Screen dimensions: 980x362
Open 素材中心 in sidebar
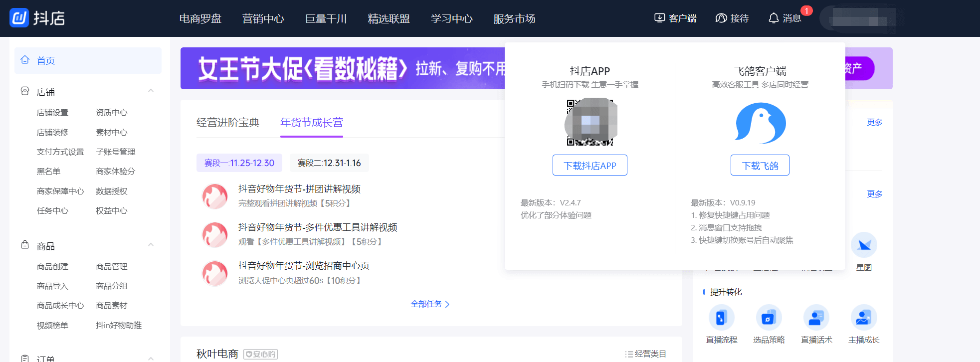[112, 132]
